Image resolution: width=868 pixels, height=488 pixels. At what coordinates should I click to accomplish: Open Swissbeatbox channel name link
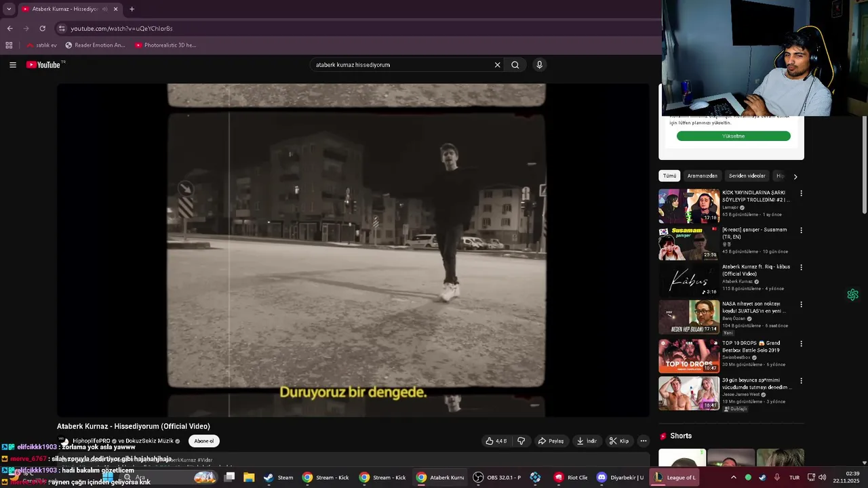[x=736, y=357]
